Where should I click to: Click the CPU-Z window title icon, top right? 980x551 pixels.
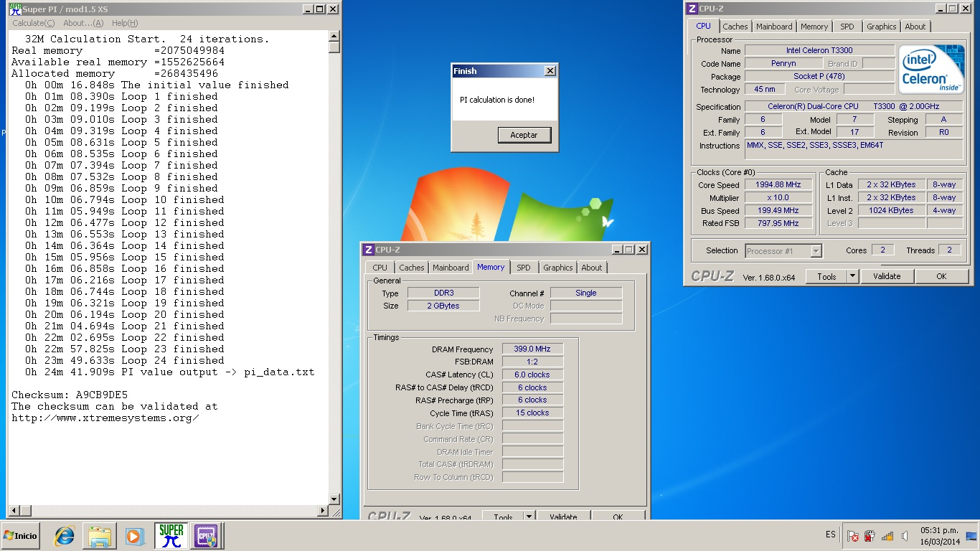(692, 9)
